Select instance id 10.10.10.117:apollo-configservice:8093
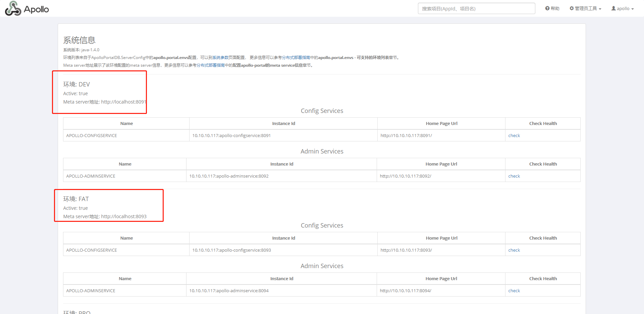This screenshot has height=314, width=644. 231,250
